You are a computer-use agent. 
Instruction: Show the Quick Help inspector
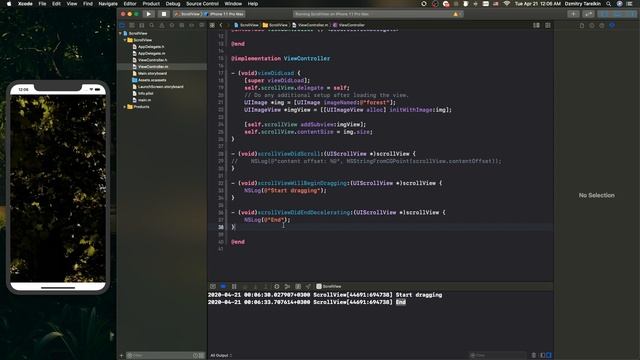click(x=602, y=25)
